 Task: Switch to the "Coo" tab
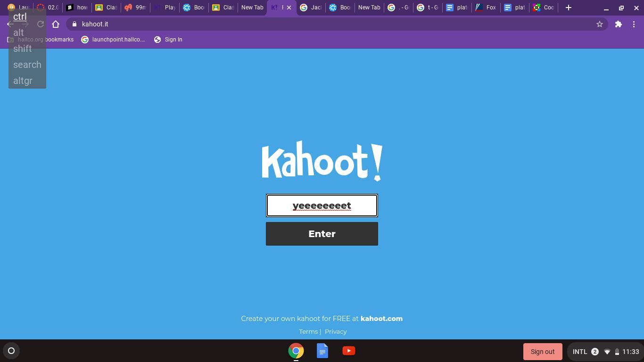click(x=545, y=8)
